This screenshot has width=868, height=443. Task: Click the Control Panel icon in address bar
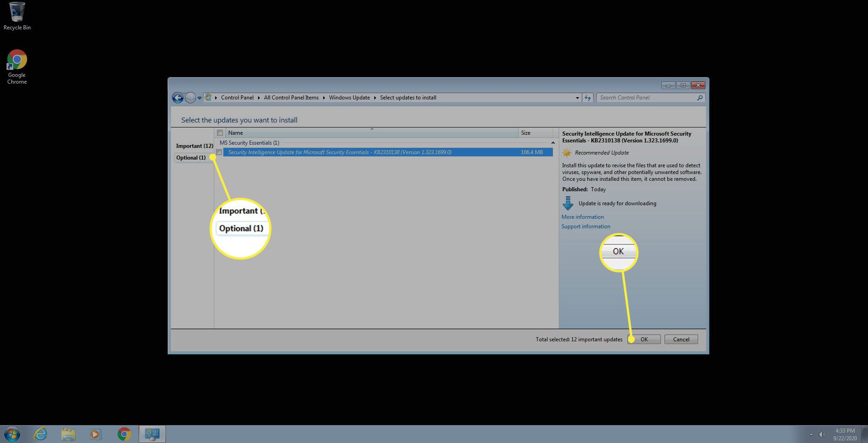point(208,97)
